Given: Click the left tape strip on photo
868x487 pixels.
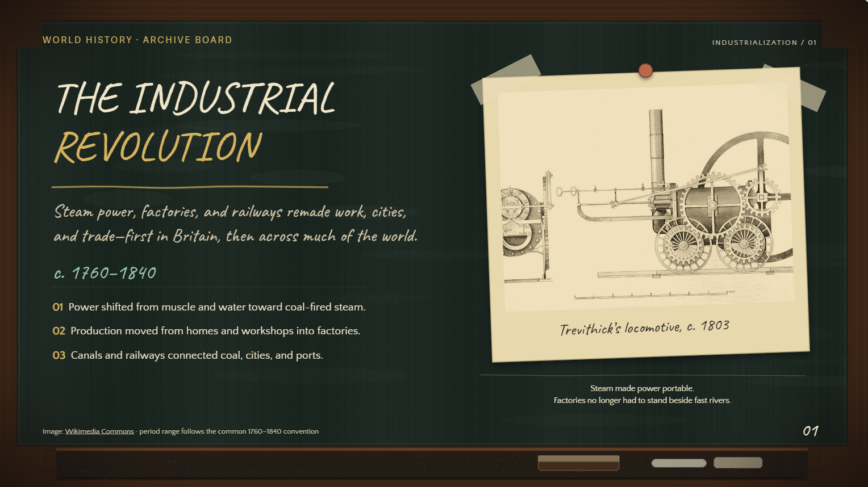Looking at the screenshot, I should (x=506, y=78).
